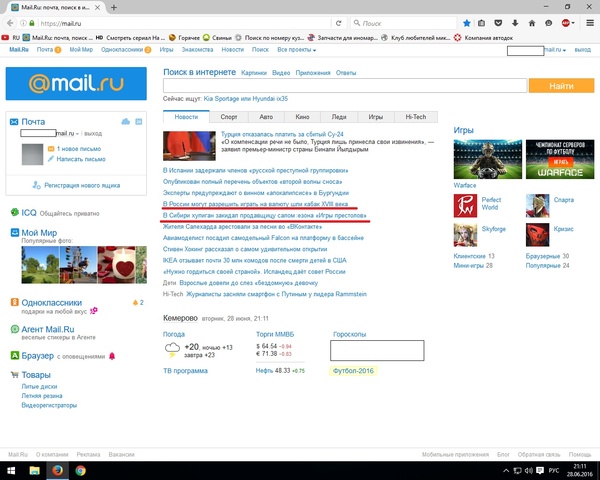The image size is (600, 480).
Task: Open the heart candle popular photo
Action: click(117, 265)
